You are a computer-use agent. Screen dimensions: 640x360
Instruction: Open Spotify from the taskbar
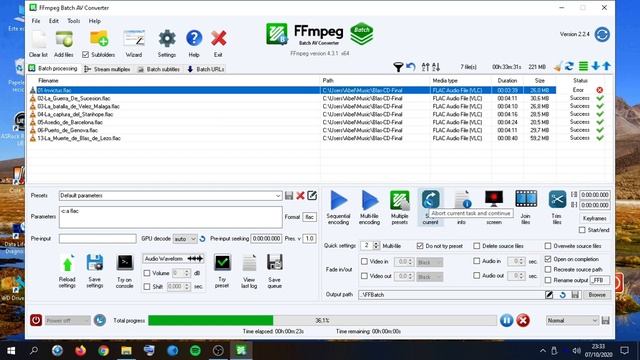(196, 350)
